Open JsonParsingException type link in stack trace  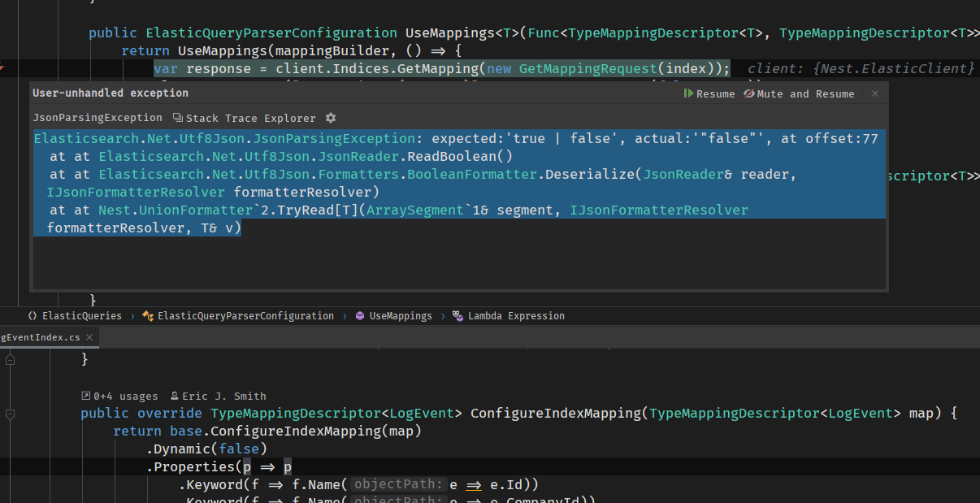pyautogui.click(x=224, y=139)
